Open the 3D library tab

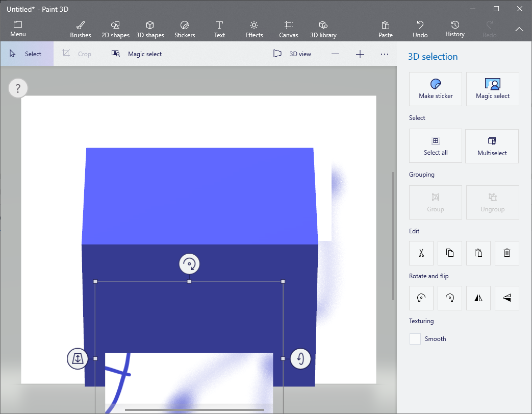tap(323, 29)
